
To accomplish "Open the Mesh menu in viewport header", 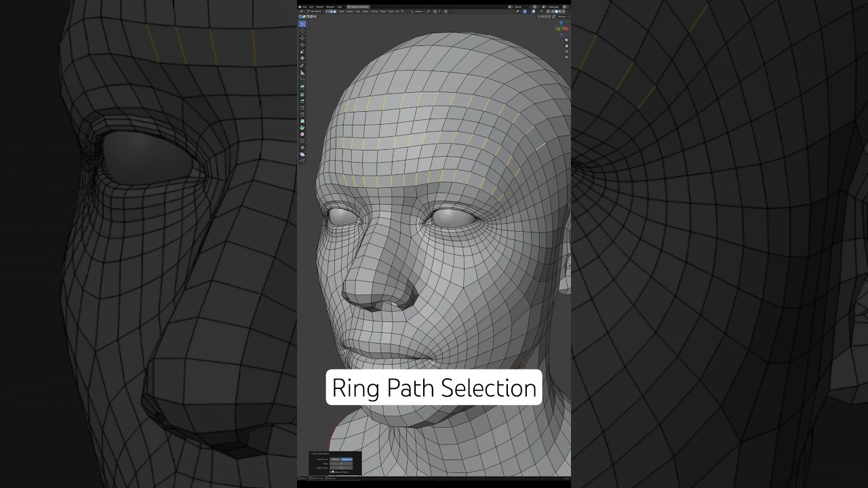I will (366, 12).
